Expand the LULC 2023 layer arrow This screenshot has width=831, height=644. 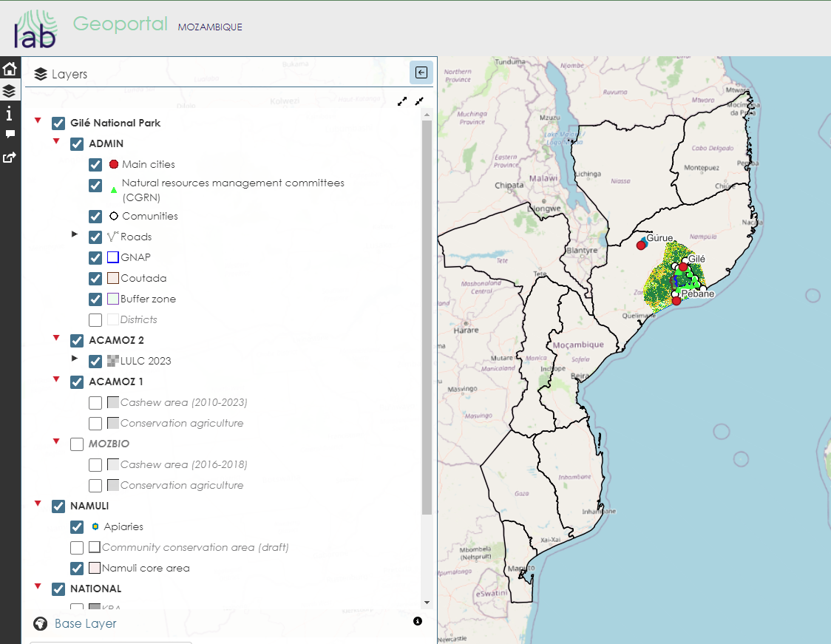coord(74,359)
